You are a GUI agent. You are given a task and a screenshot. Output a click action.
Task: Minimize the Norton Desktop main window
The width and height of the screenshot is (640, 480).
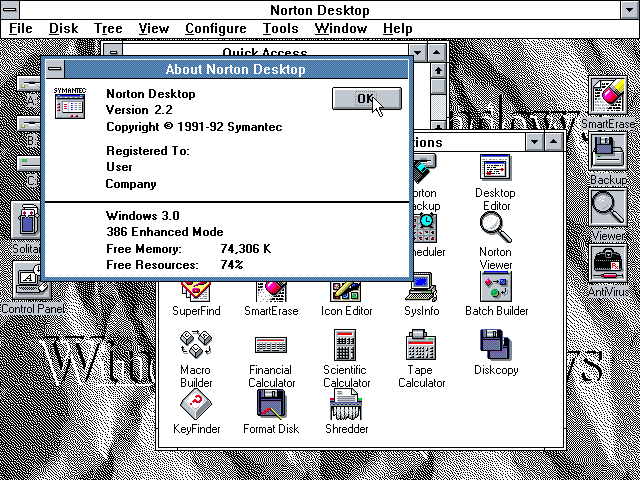630,10
